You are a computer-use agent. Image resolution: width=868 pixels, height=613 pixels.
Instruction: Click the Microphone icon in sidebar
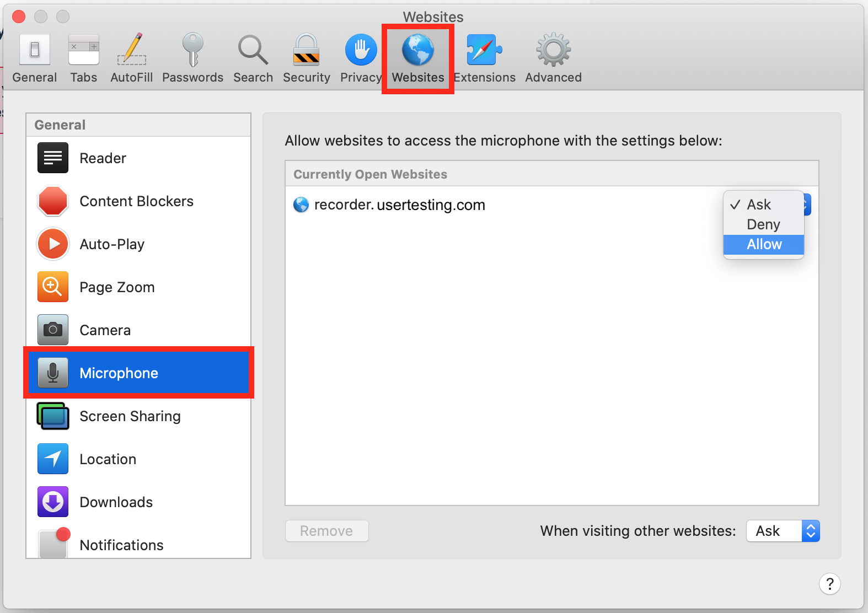tap(53, 373)
